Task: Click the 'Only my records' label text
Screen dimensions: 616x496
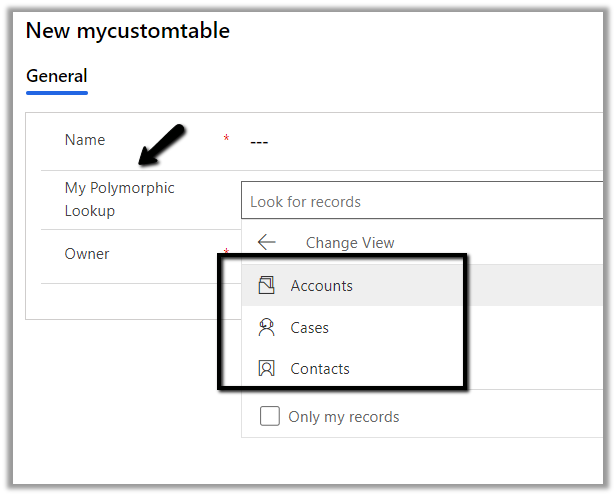Action: (343, 417)
